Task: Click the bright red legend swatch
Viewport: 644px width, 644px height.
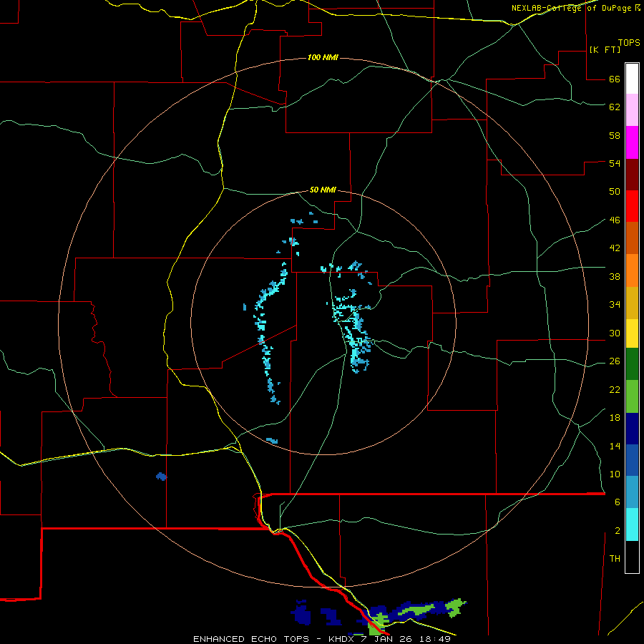Action: point(632,206)
